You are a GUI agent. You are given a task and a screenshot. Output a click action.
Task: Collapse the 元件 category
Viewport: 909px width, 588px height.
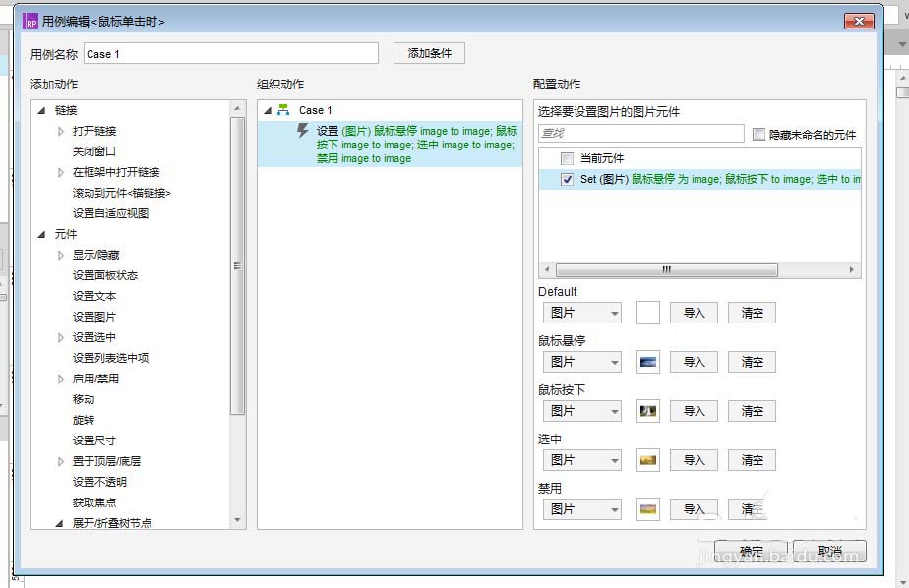[x=41, y=234]
